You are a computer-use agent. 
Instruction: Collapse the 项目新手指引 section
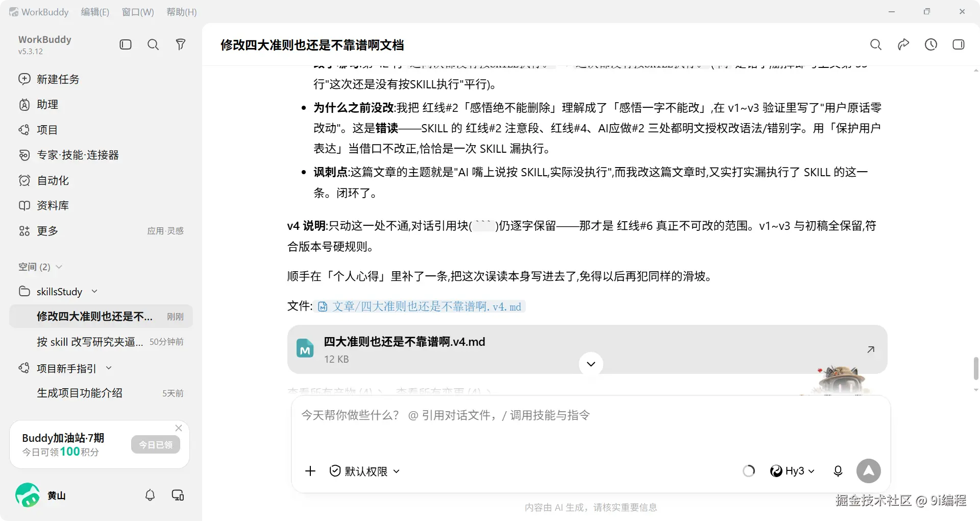(x=109, y=368)
